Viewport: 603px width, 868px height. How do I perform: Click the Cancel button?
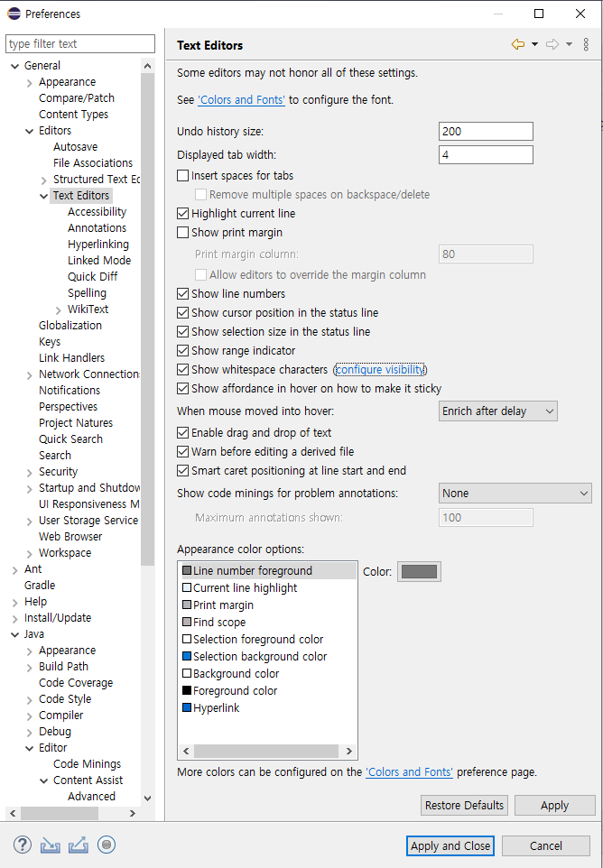[x=545, y=845]
